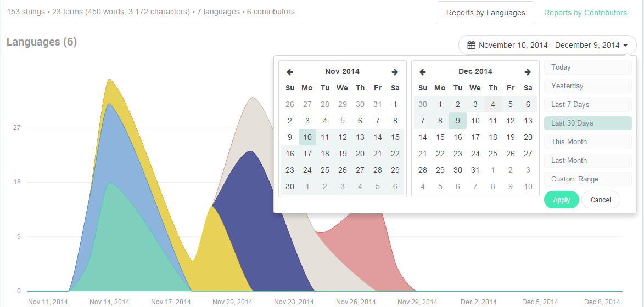Image resolution: width=644 pixels, height=307 pixels.
Task: Pick November 22 in the Nov calendar
Action: (395, 153)
